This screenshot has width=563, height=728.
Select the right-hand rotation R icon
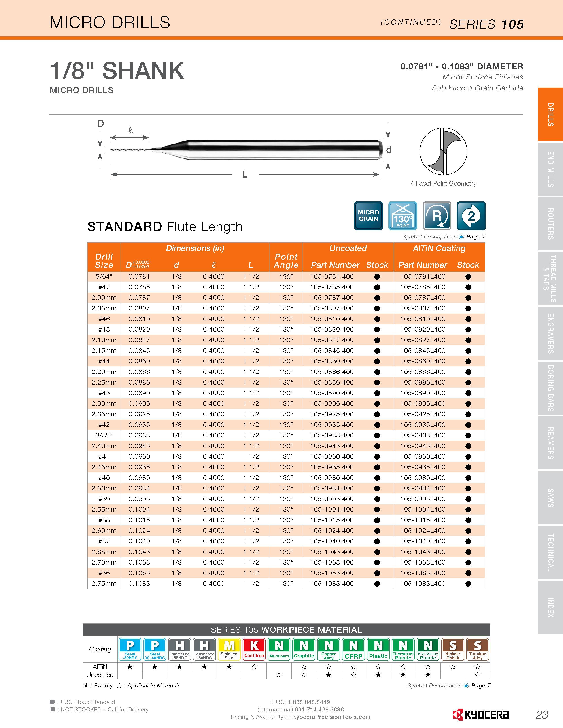coord(437,216)
